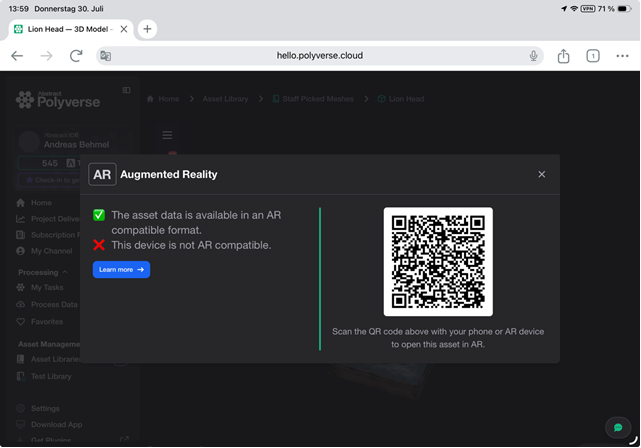641x448 pixels.
Task: Click the red cross status icon
Action: (x=99, y=245)
